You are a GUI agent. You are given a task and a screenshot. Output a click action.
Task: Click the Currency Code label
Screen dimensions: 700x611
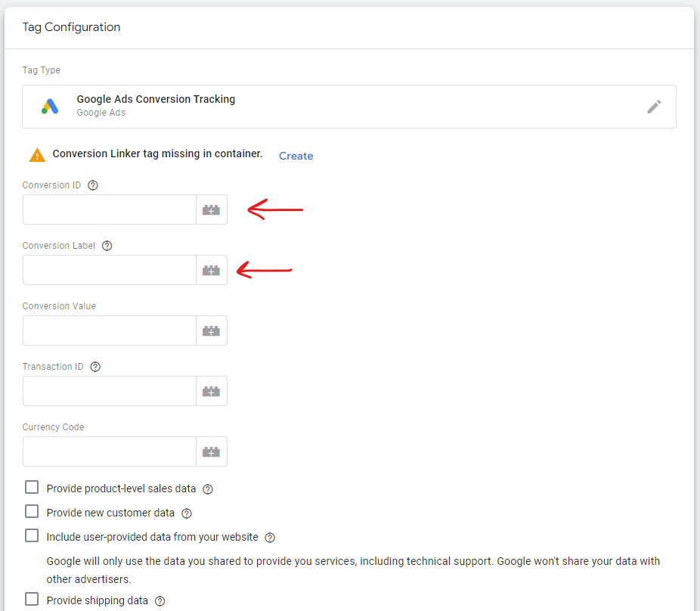click(53, 427)
